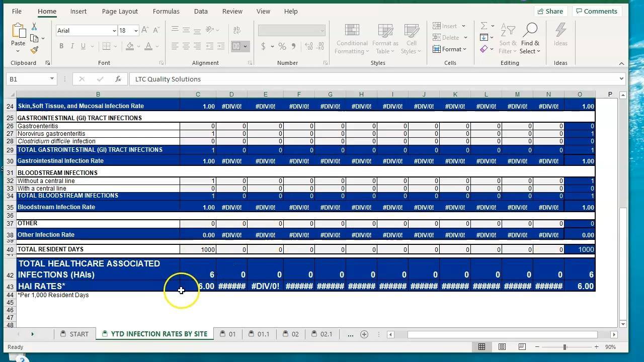Apply accounting dollar number format
This screenshot has height=362, width=644.
click(x=263, y=46)
